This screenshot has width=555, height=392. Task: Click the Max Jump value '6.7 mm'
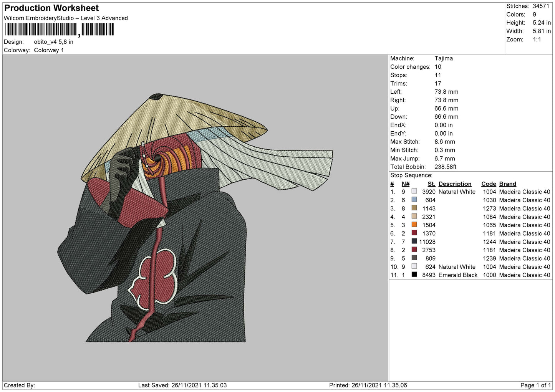click(444, 159)
